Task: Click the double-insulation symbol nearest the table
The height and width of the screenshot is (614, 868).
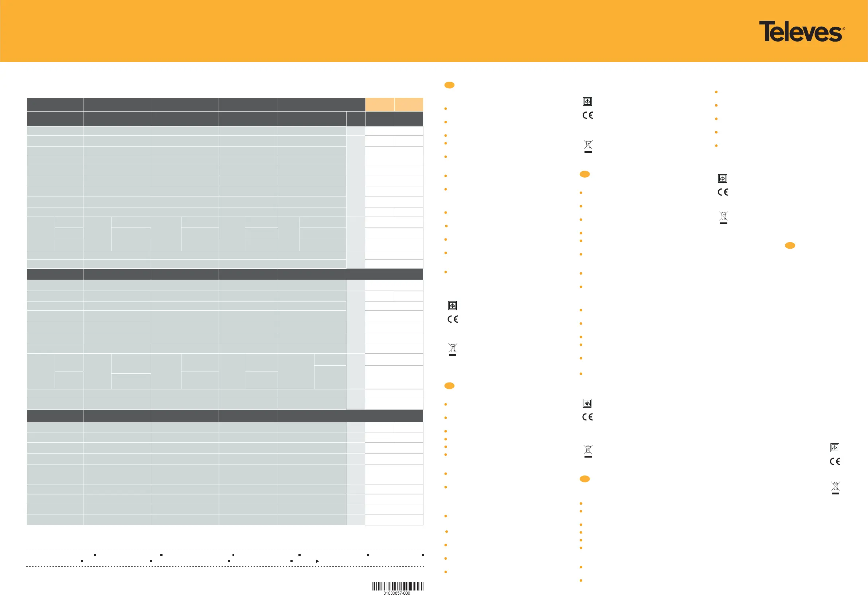Action: [453, 305]
